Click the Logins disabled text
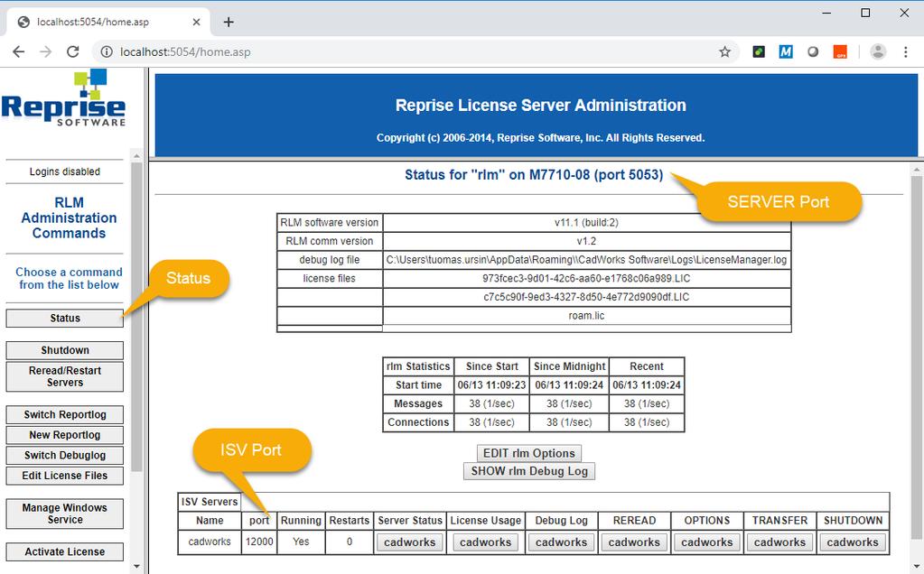Viewport: 924px width, 574px height. (65, 171)
